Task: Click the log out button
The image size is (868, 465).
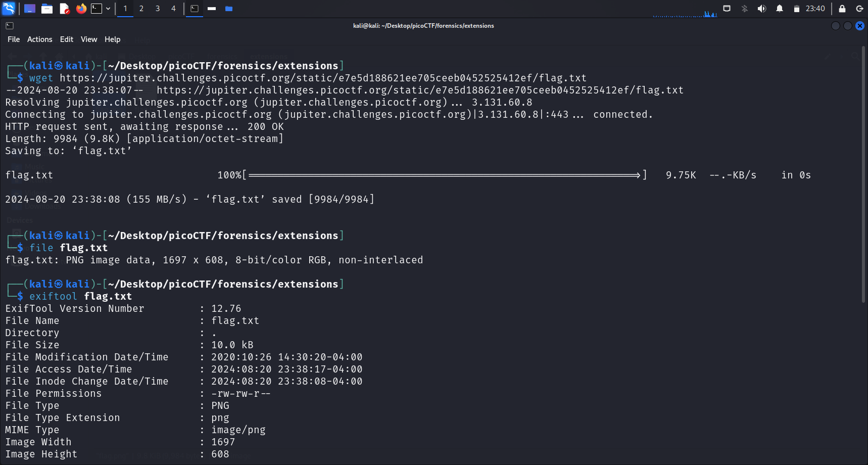Action: coord(859,9)
